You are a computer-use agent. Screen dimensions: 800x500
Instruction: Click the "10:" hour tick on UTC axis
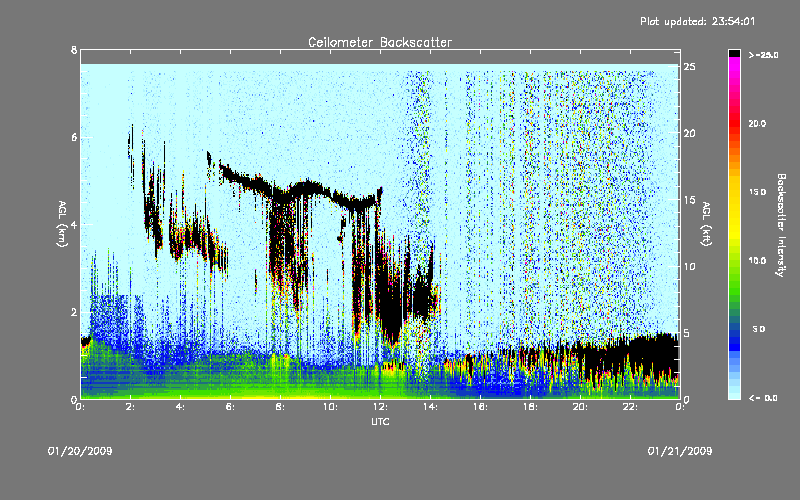click(331, 407)
